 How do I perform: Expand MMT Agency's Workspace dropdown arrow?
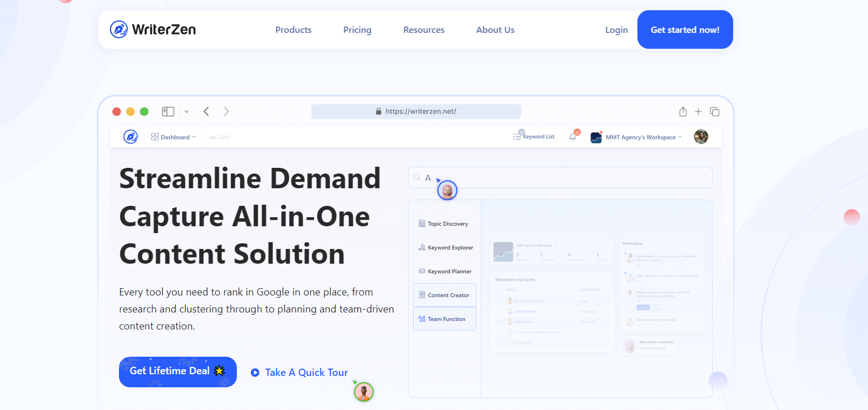(x=680, y=137)
